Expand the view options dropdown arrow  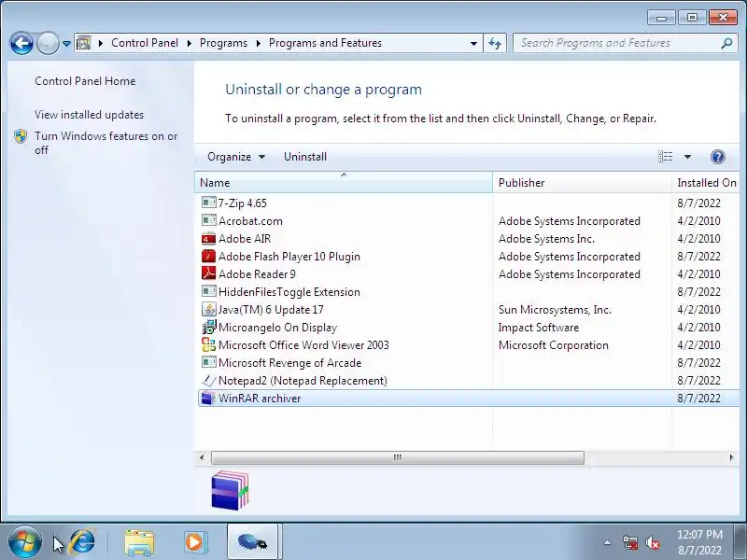click(x=687, y=157)
